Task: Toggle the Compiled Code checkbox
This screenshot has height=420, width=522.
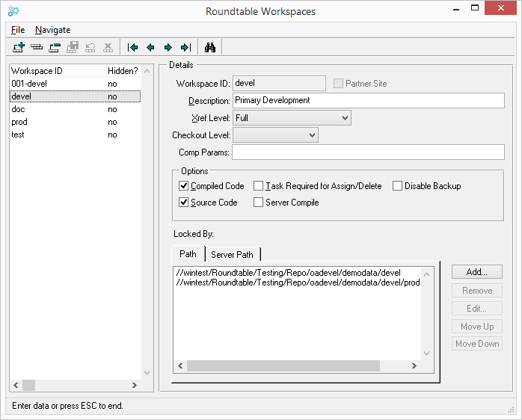Action: [x=184, y=185]
